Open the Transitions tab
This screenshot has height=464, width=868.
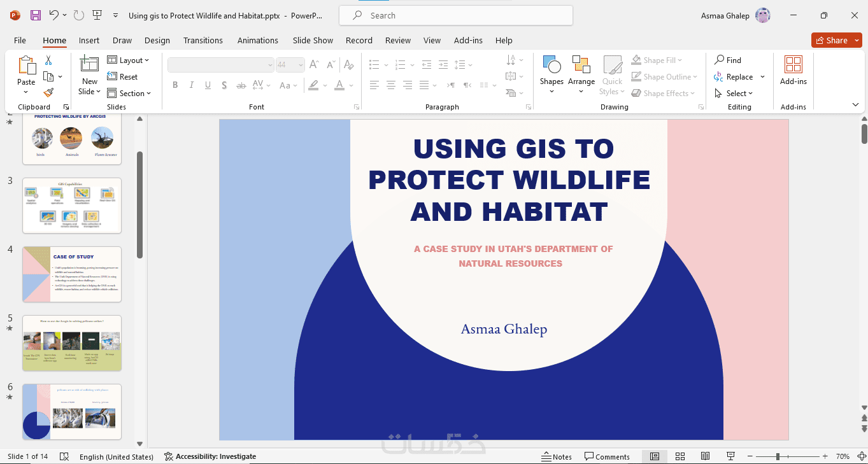coord(203,40)
